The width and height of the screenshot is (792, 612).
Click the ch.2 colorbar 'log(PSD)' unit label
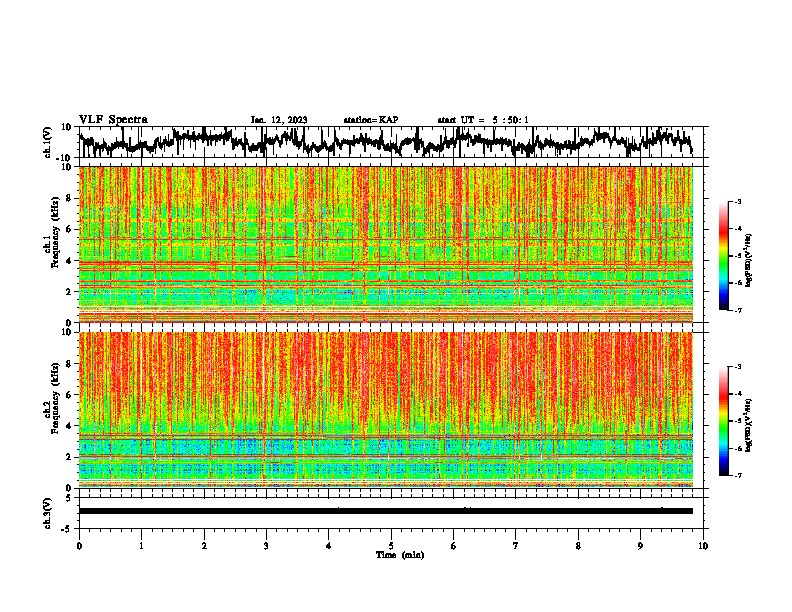(749, 425)
